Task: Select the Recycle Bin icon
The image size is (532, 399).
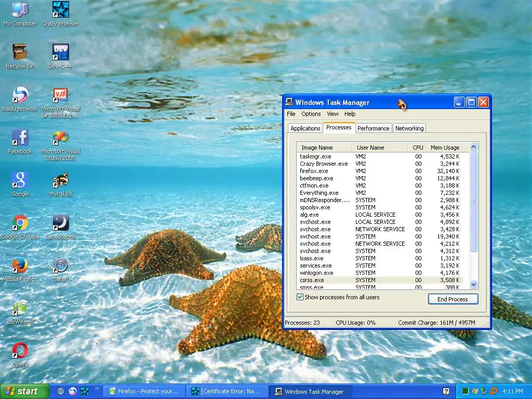Action: (20, 56)
